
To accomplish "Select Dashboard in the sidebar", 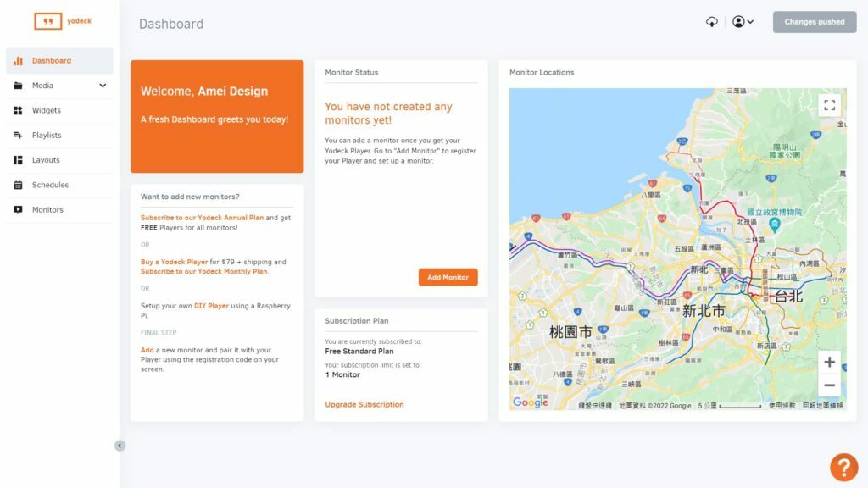I will [x=51, y=61].
